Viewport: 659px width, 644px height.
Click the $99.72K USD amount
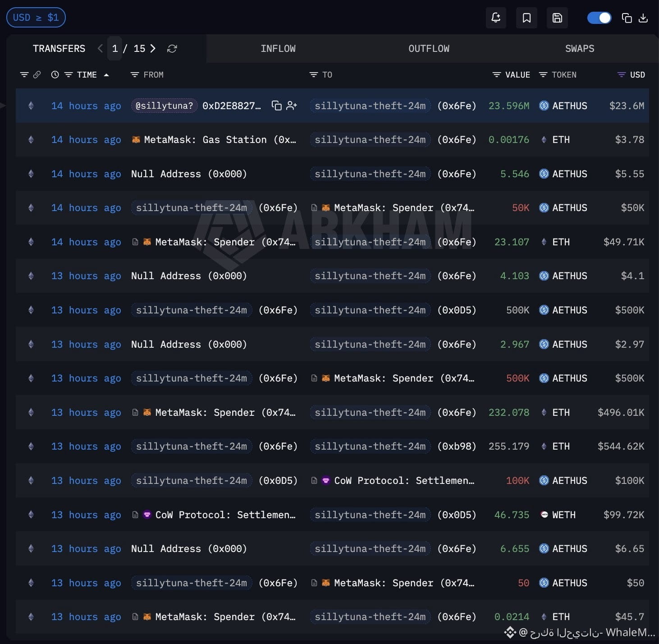[x=624, y=515]
